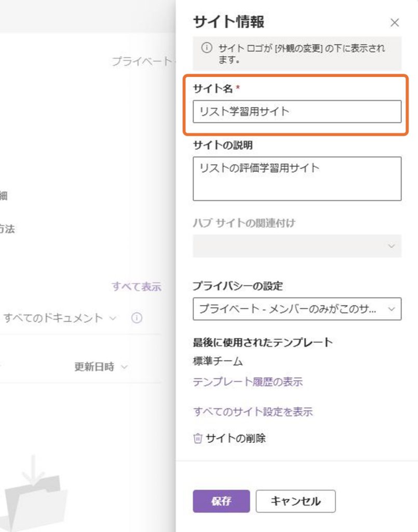Open テンプレート履歴の表示 link
Screen dimensions: 418x532
(248, 382)
